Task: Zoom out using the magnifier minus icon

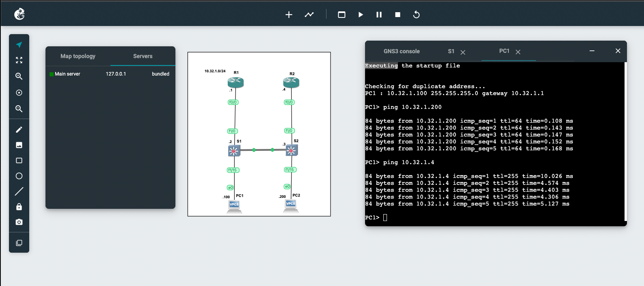Action: (x=19, y=109)
